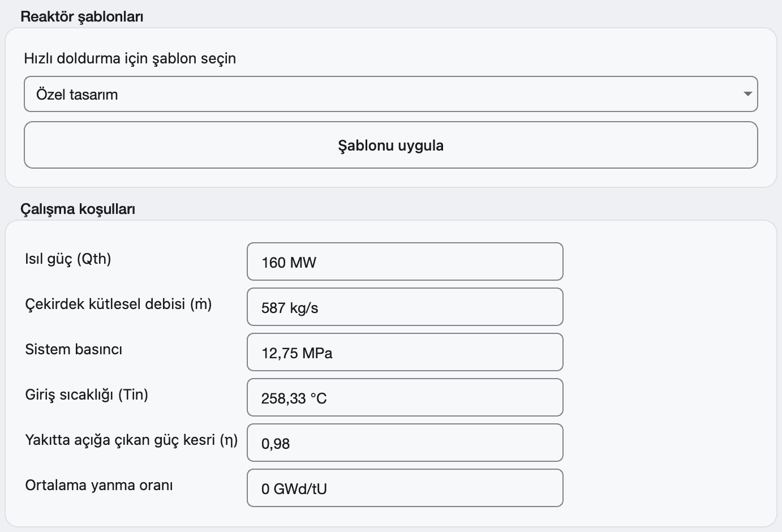Viewport: 782px width, 532px height.
Task: Click the 'Hızlı doldurma için şablon seçin' label
Action: click(130, 58)
